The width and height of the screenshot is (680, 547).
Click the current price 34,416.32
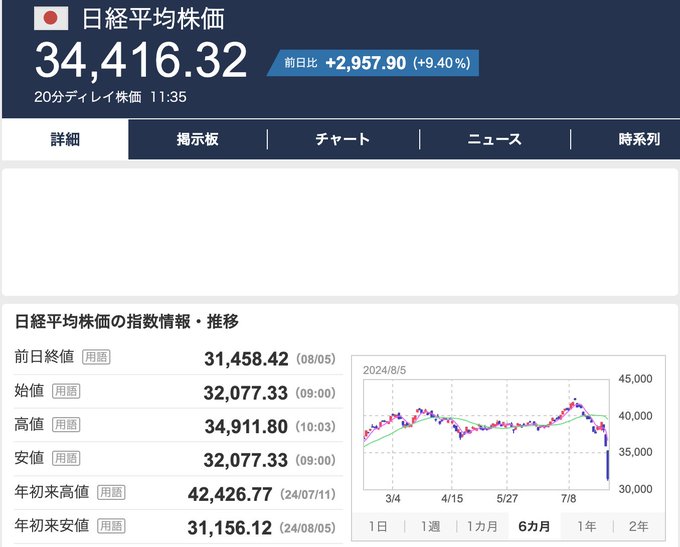141,60
